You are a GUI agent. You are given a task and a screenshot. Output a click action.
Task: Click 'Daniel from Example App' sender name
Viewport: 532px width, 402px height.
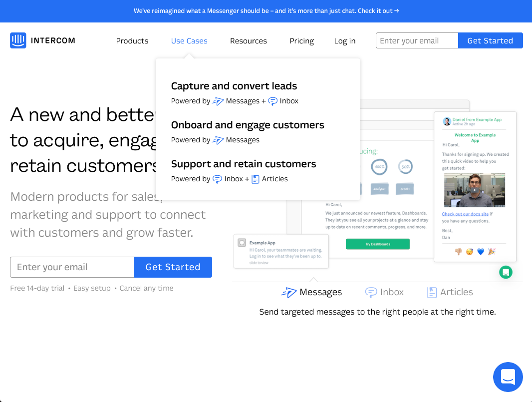[x=477, y=119]
